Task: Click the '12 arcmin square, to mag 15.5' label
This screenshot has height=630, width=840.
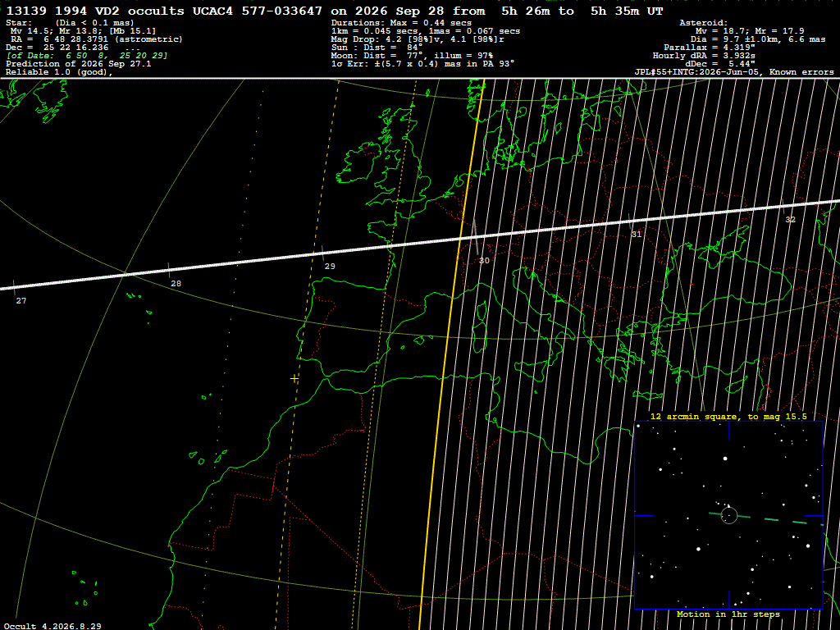Action: (728, 416)
